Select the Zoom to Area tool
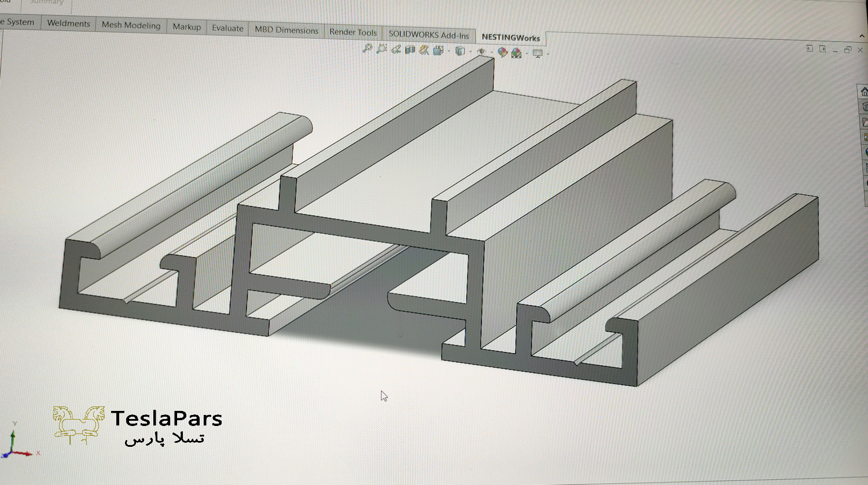Screen dimensions: 868x485 381,49
